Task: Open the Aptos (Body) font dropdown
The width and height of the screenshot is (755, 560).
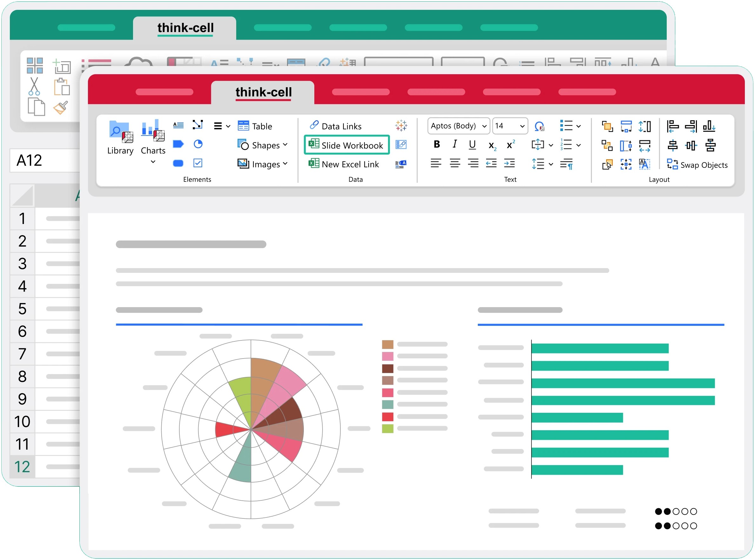Action: click(484, 126)
